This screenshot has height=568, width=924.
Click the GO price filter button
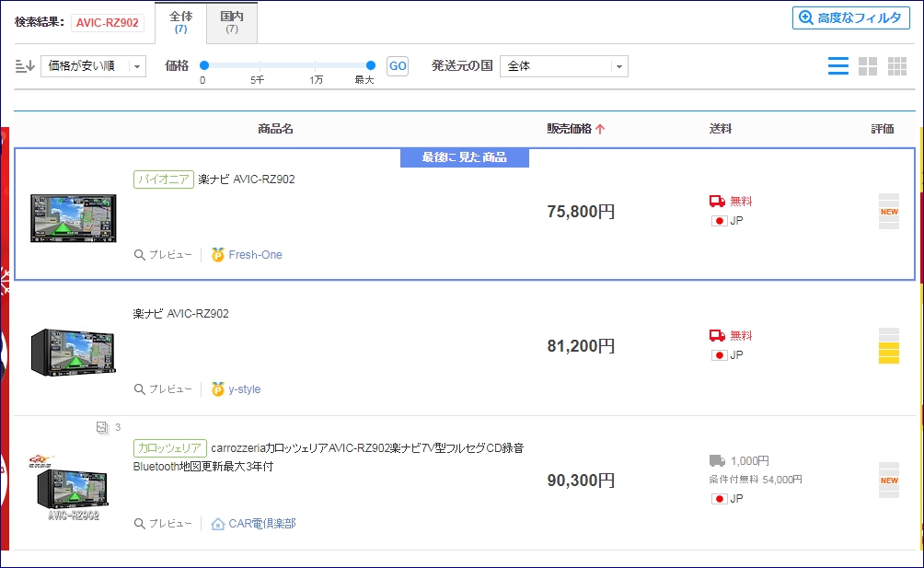398,66
